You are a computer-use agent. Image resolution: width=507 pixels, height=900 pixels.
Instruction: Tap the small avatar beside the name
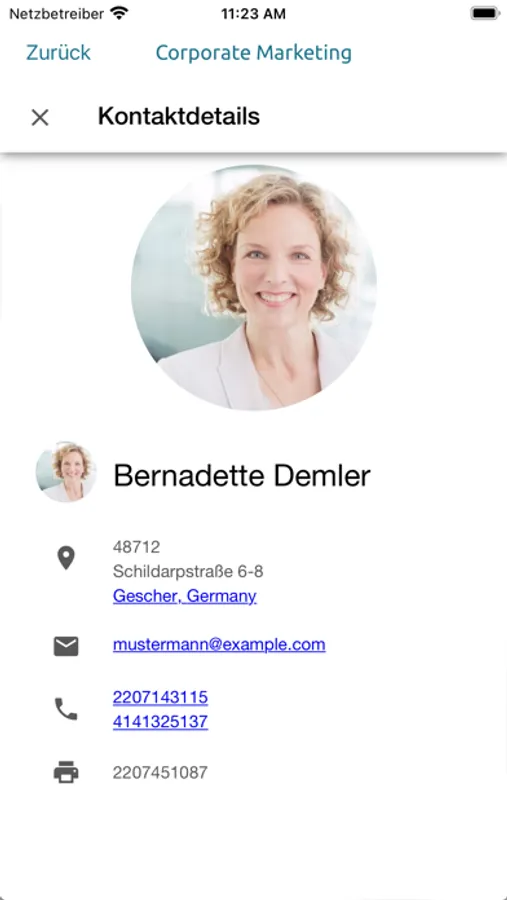pos(66,472)
